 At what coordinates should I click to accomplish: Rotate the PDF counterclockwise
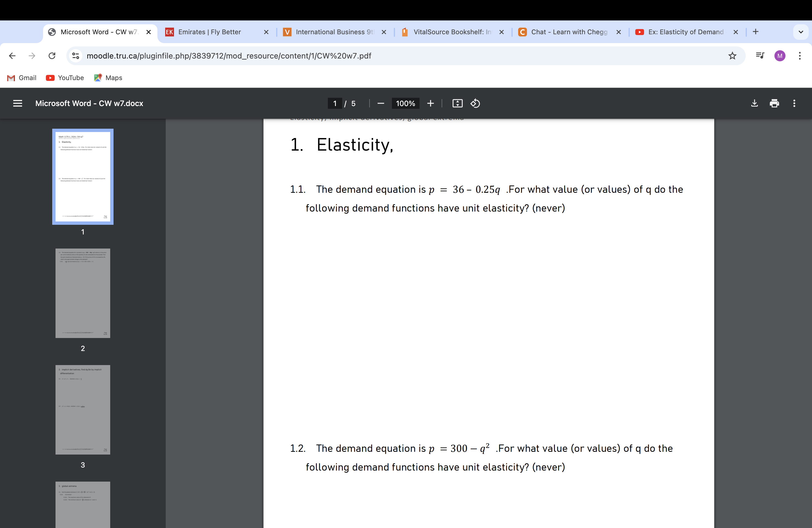[x=475, y=103]
